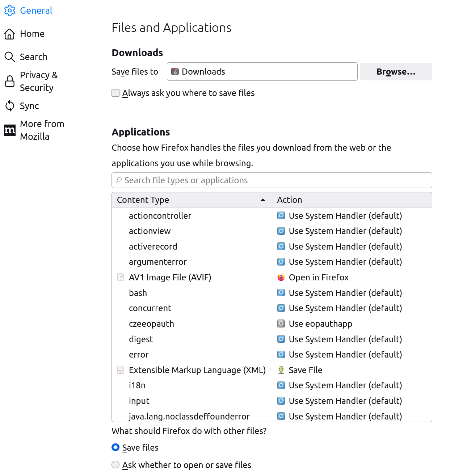This screenshot has width=454, height=476.
Task: Open More from Mozilla
Action: coord(42,130)
